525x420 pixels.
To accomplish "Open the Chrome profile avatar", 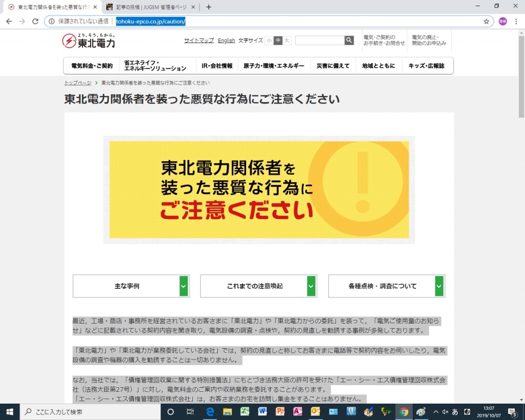I will coord(502,22).
